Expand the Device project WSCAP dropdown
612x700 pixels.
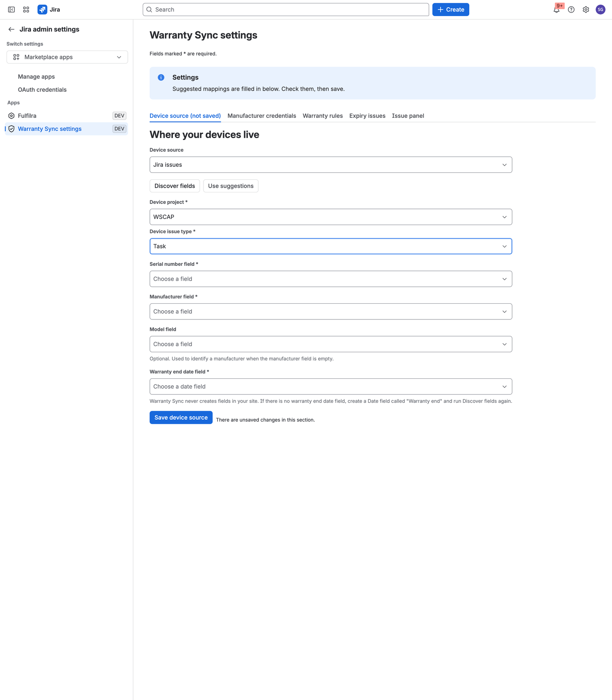point(331,217)
